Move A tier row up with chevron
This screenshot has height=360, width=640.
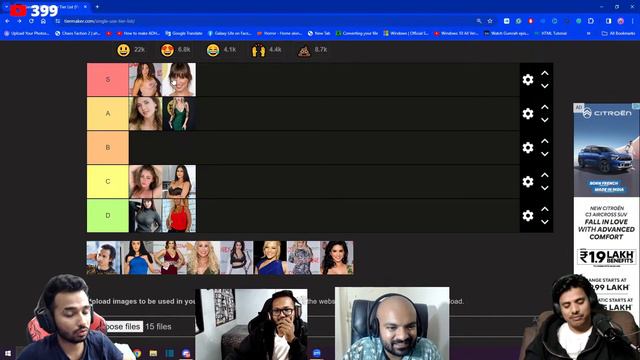pyautogui.click(x=544, y=107)
